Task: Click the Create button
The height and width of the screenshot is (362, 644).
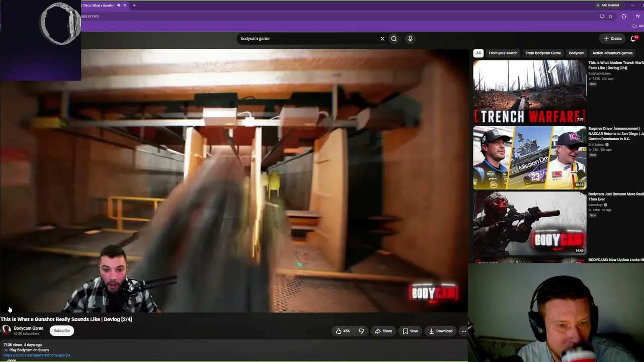Action: [613, 39]
